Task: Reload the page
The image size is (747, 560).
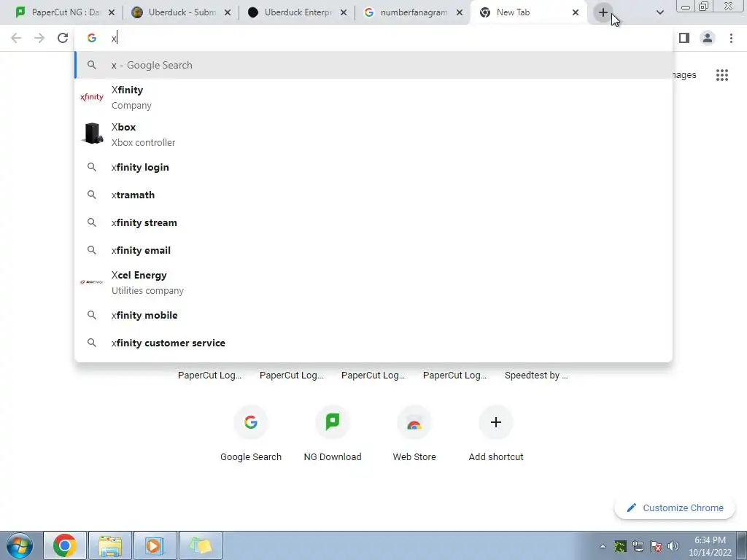Action: click(x=63, y=38)
